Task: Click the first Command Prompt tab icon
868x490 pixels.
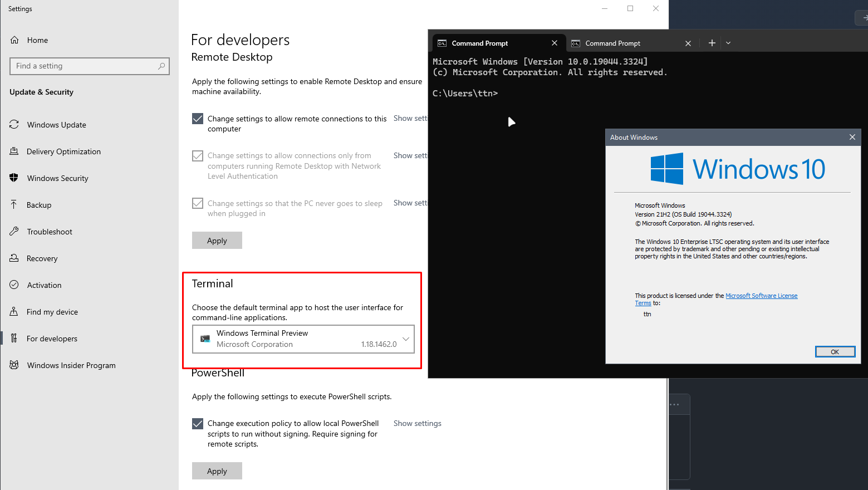Action: (x=442, y=43)
